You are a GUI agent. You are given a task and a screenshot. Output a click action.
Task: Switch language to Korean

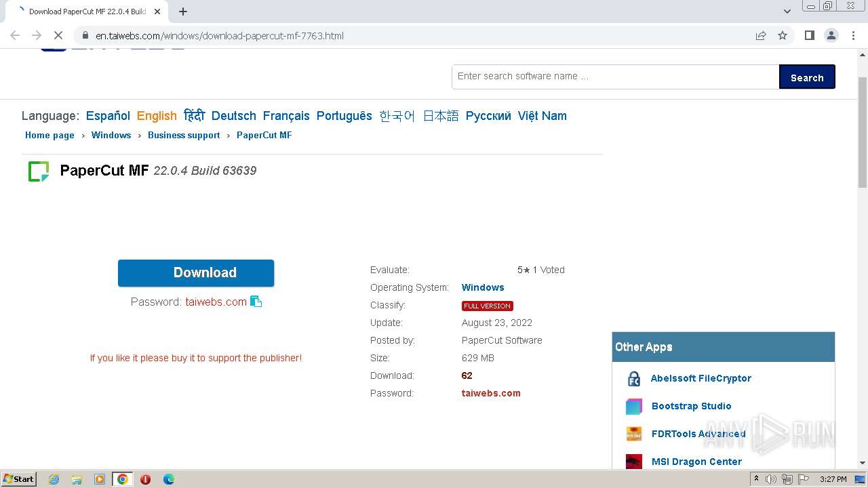[x=397, y=116]
